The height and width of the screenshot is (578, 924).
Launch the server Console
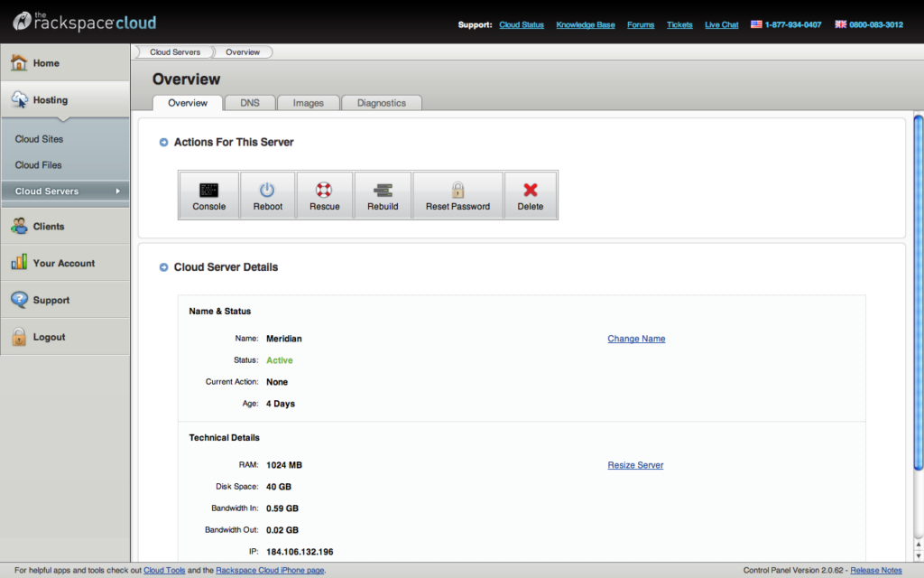(x=208, y=196)
